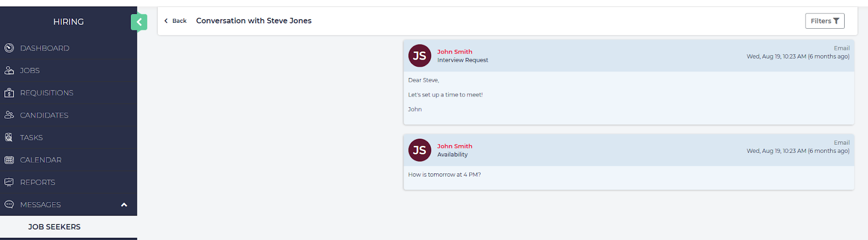Click the Requisitions clipboard icon
868x240 pixels.
[9, 93]
